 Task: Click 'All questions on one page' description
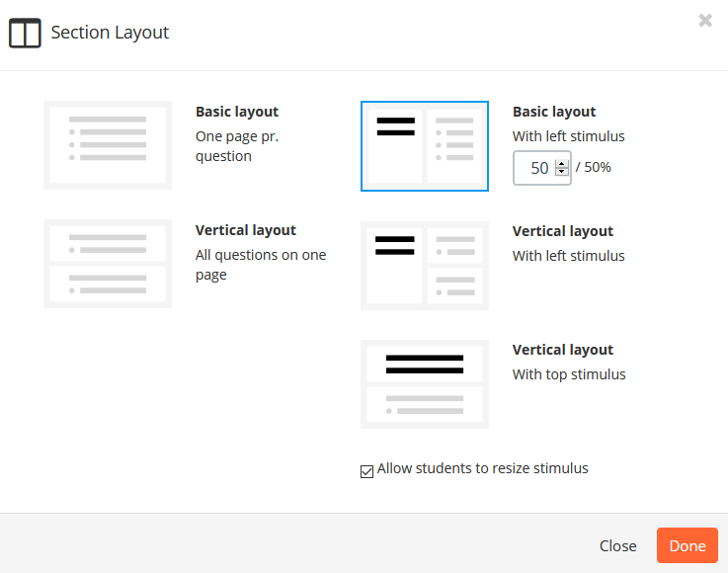pos(261,265)
